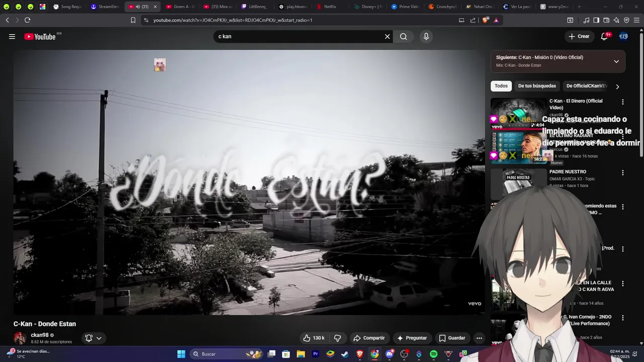The height and width of the screenshot is (362, 644).
Task: Open options for 'C-Kan - El Dinero' video
Action: point(622,102)
